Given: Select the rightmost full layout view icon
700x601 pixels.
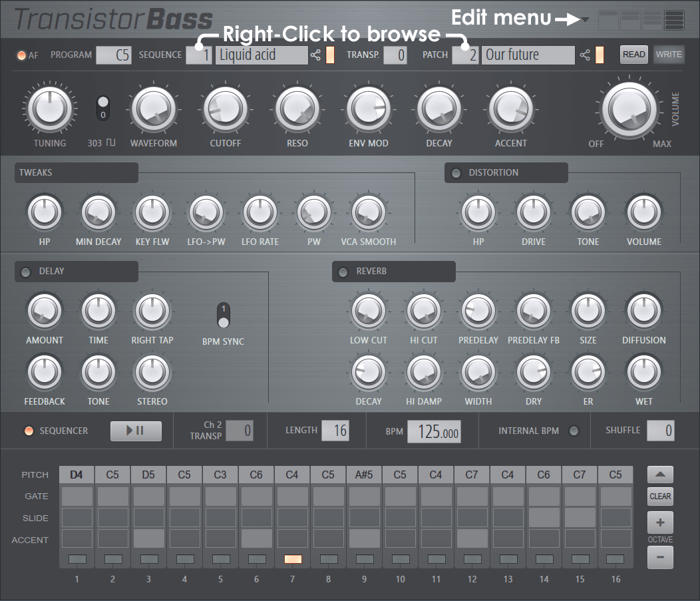Looking at the screenshot, I should pyautogui.click(x=674, y=20).
